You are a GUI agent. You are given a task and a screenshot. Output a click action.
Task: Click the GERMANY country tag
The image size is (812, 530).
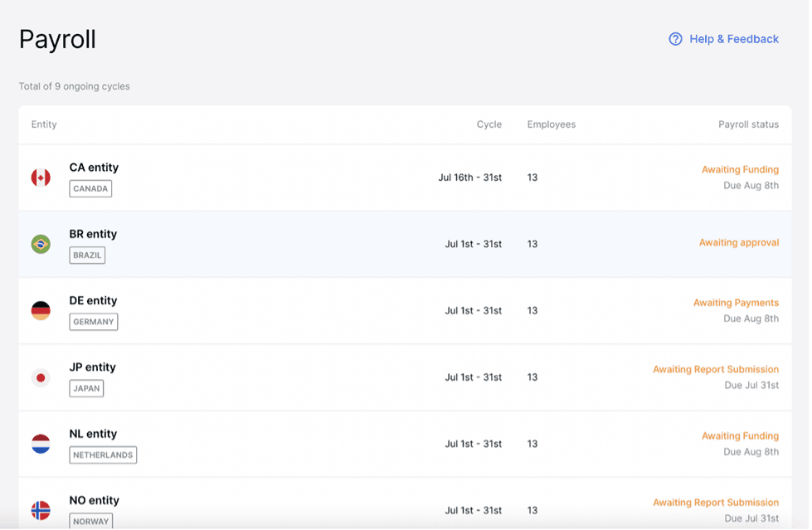(94, 322)
